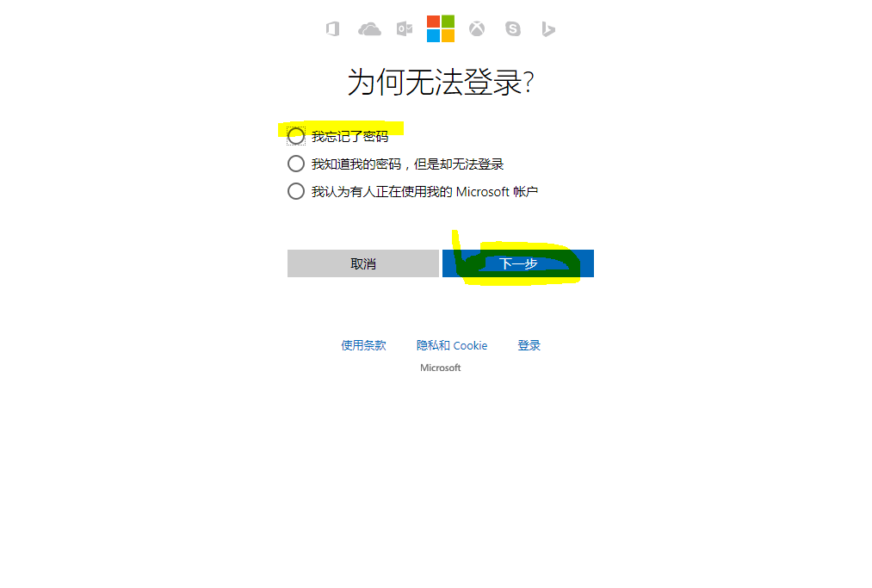Follow the 登录 link in footer
The width and height of the screenshot is (872, 588).
529,345
